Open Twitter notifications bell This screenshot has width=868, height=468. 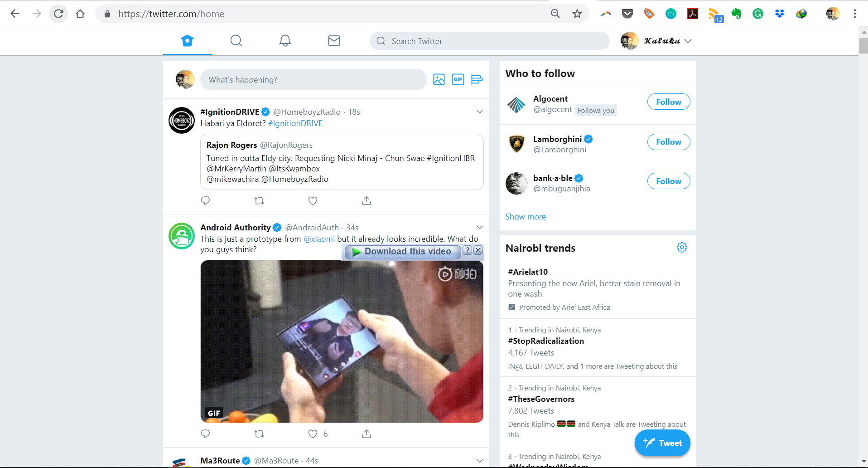point(285,40)
